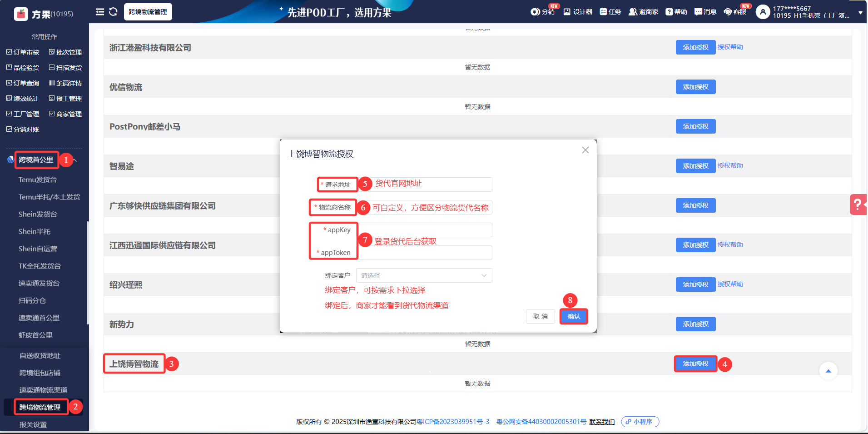Add authorization for PostPony邮差小马

click(x=695, y=126)
